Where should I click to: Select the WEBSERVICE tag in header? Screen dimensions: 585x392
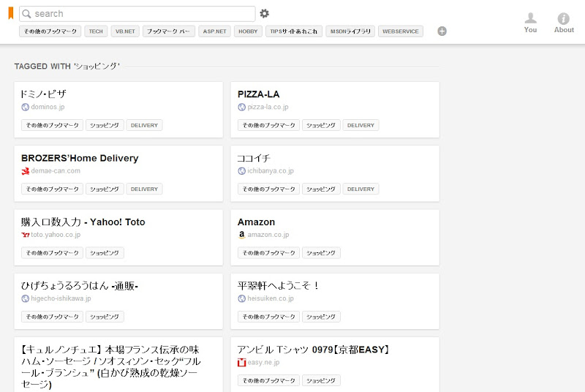coord(400,31)
